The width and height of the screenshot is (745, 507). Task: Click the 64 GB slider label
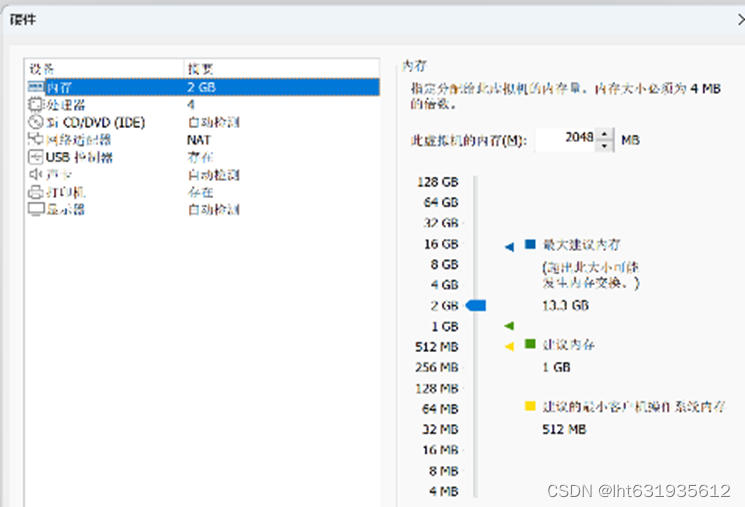coord(441,202)
